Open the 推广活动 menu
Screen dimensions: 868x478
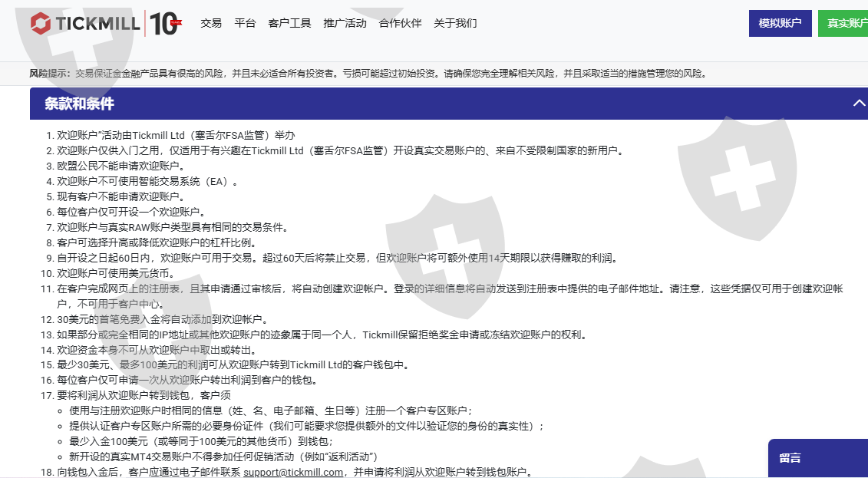pyautogui.click(x=345, y=23)
